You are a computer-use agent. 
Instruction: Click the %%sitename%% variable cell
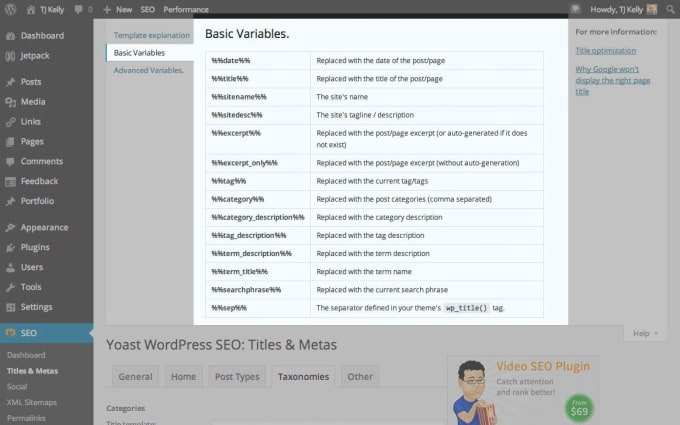258,97
